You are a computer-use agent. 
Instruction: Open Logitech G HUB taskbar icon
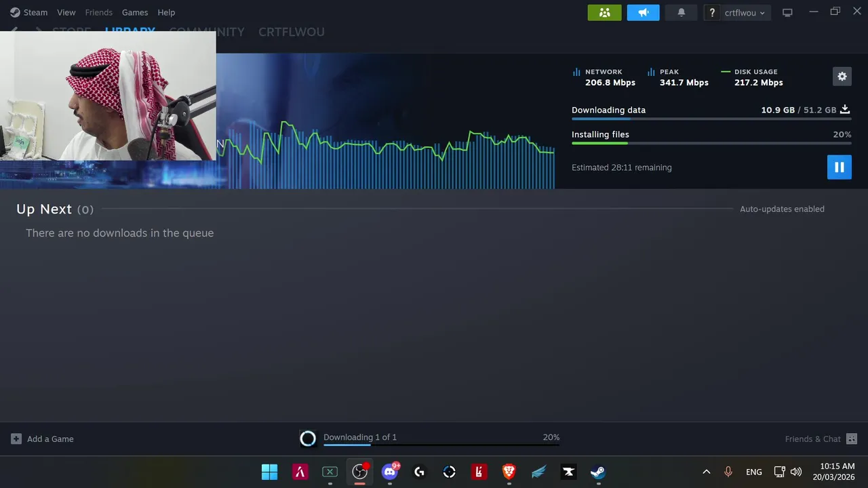[x=419, y=472]
